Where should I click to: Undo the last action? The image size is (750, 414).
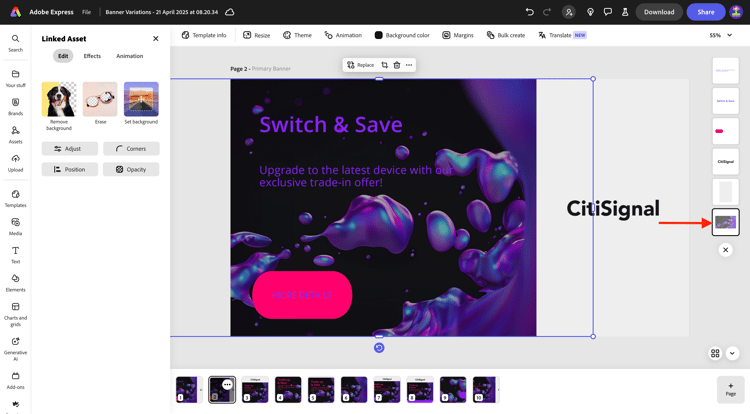[529, 12]
